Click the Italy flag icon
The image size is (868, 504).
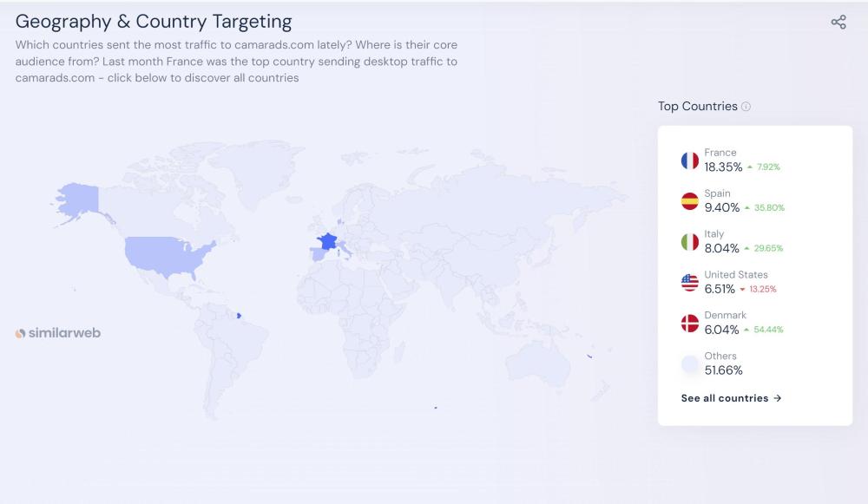click(x=690, y=242)
